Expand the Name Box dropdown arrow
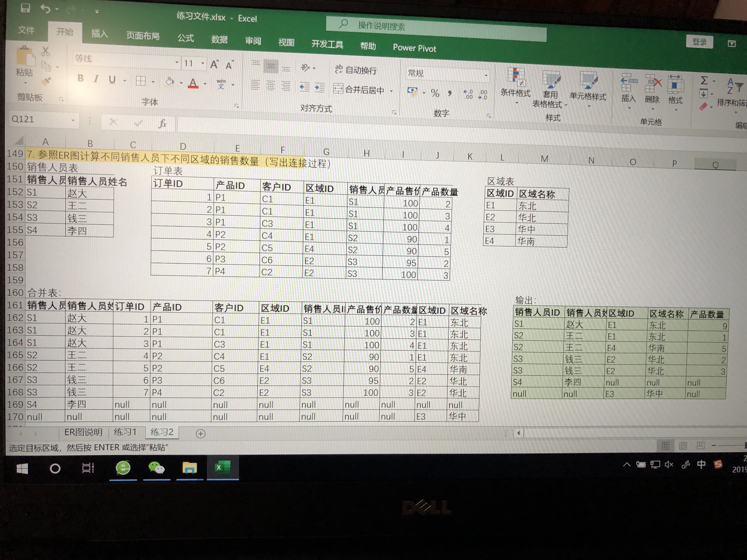The height and width of the screenshot is (560, 747). click(x=73, y=120)
